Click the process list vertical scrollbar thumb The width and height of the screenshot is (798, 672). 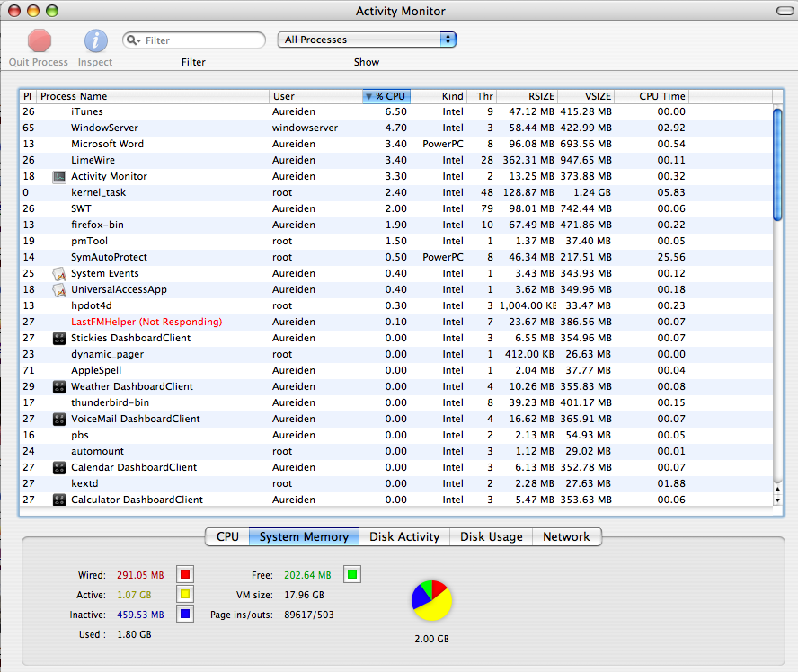click(777, 164)
